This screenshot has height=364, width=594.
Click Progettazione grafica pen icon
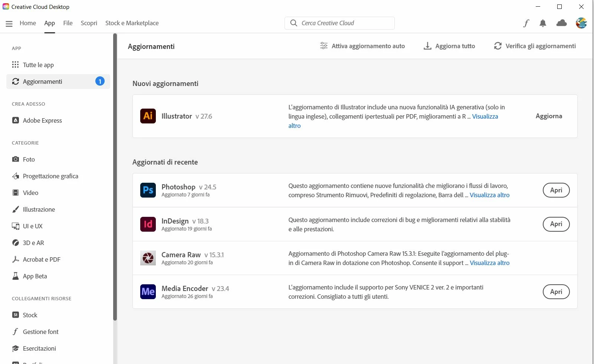[x=16, y=176]
